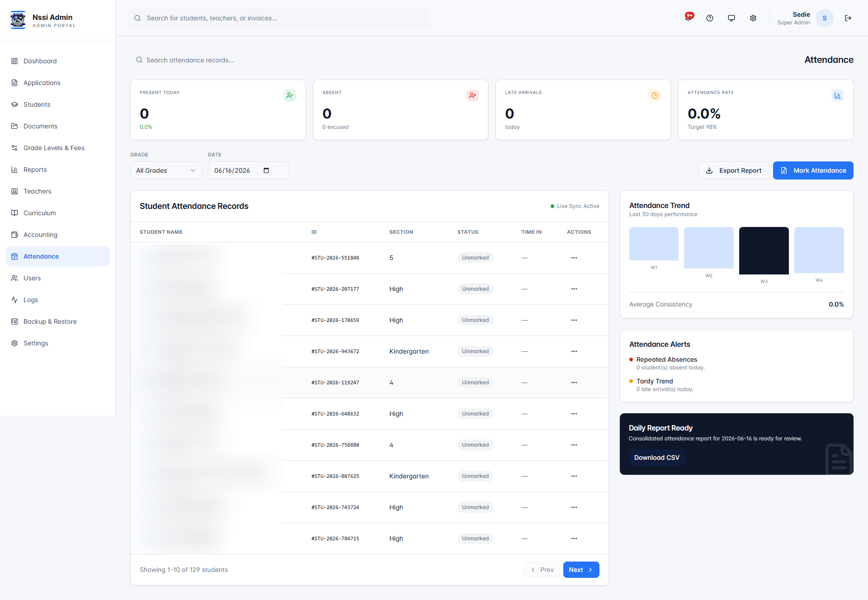Image resolution: width=868 pixels, height=600 pixels.
Task: Go to Teachers in sidebar
Action: click(x=57, y=191)
